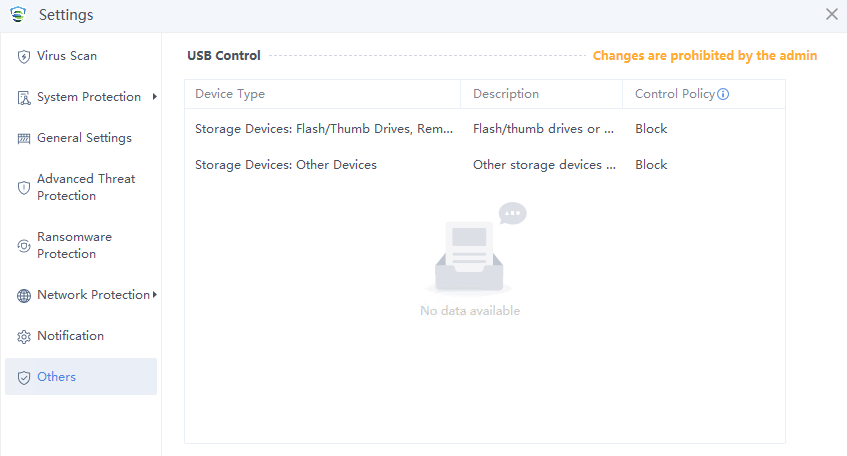Expand the System Protection submenu arrow
The height and width of the screenshot is (456, 847).
point(155,97)
